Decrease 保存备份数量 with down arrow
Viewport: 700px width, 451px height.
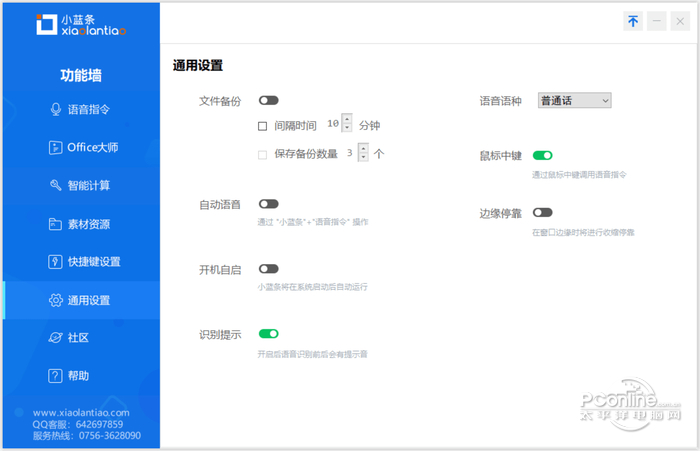(364, 157)
